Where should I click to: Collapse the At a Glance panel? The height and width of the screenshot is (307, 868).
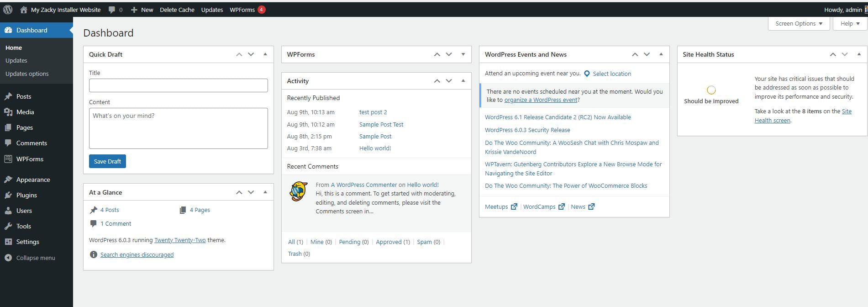(x=265, y=192)
